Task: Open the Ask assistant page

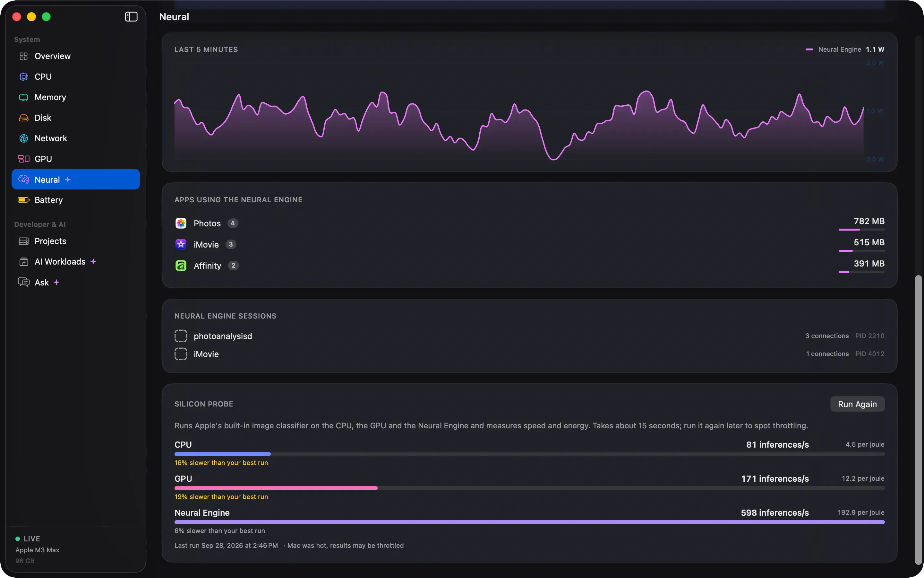Action: tap(76, 283)
